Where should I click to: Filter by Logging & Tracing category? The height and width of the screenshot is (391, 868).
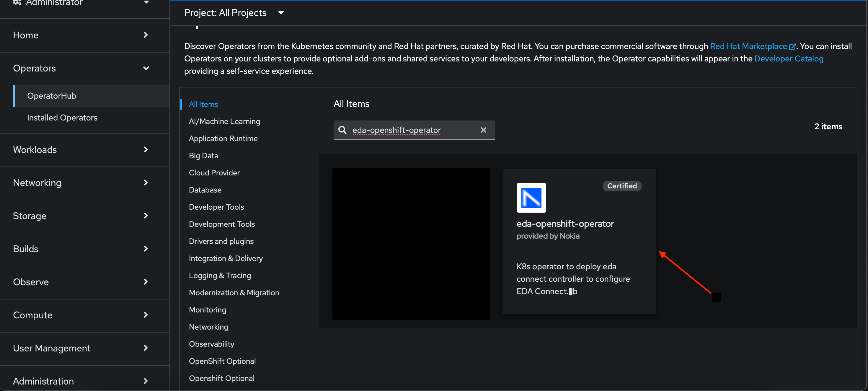[220, 276]
